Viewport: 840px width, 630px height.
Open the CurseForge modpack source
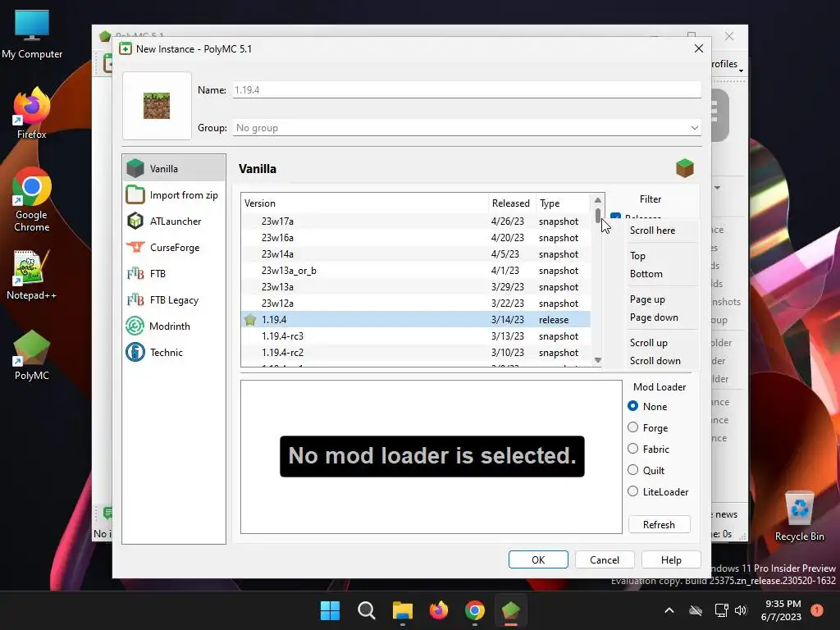click(x=174, y=248)
